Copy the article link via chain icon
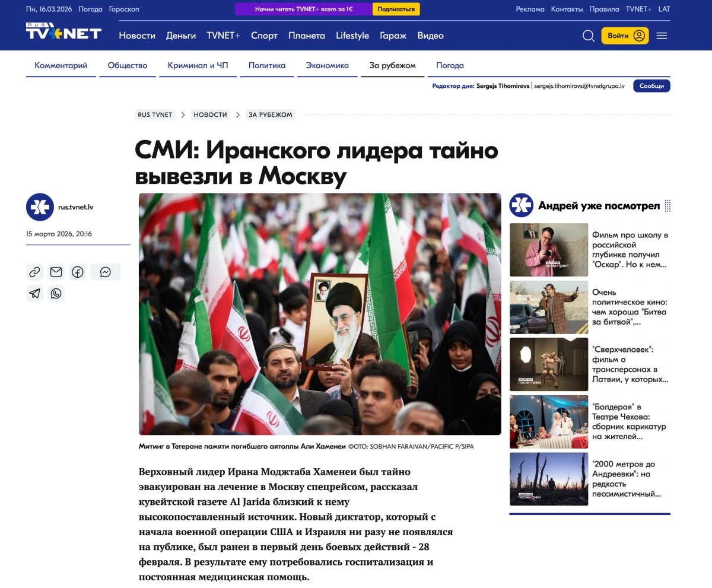 34,272
